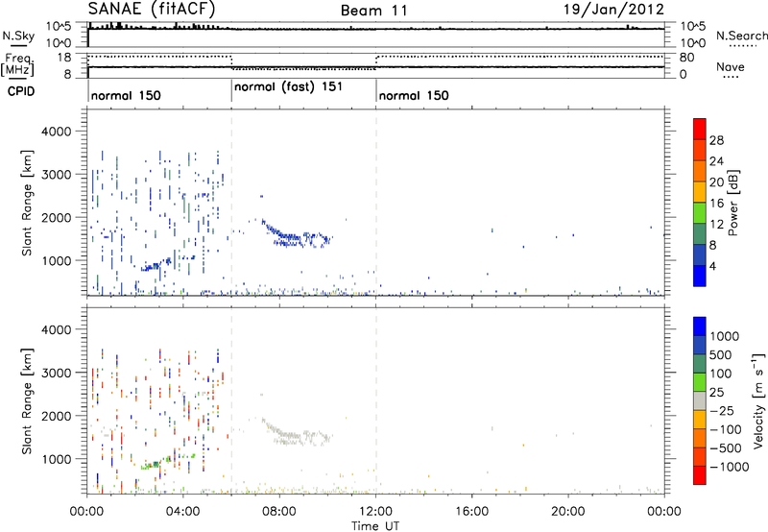Pick the gray -25 to 25 velocity colorbar segment
Viewport: 768px width, 532px height.
click(x=700, y=400)
